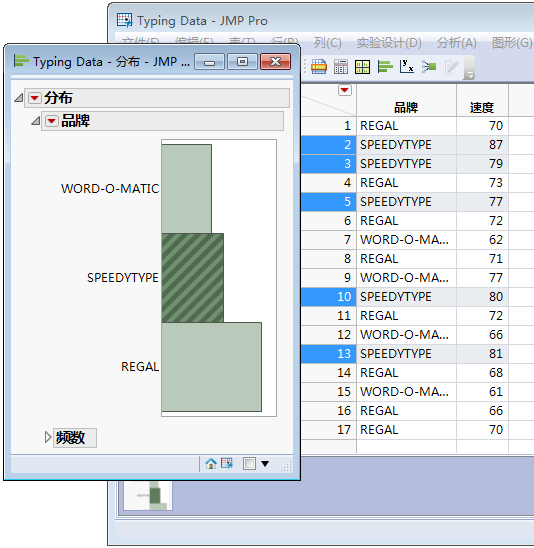The image size is (534, 548).
Task: Click the REGAL cell in row 16
Action: tap(406, 411)
